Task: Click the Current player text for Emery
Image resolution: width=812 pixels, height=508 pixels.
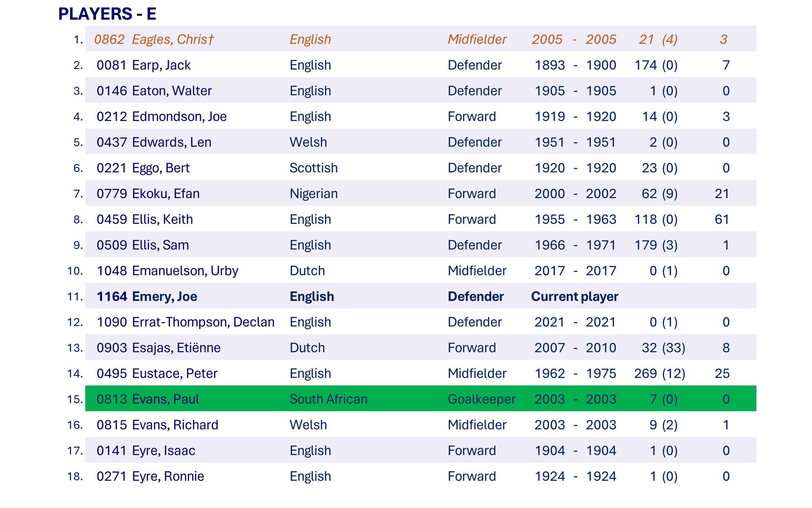Action: pyautogui.click(x=574, y=297)
